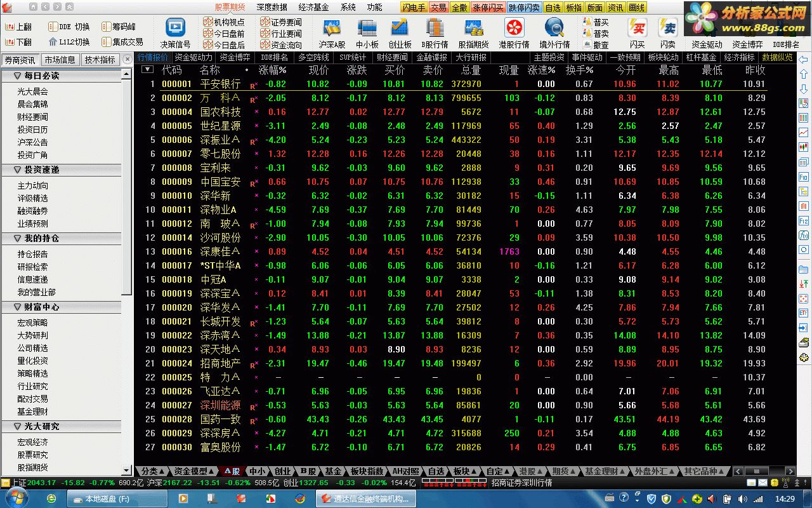Collapse the 投资速递 section

coord(17,170)
